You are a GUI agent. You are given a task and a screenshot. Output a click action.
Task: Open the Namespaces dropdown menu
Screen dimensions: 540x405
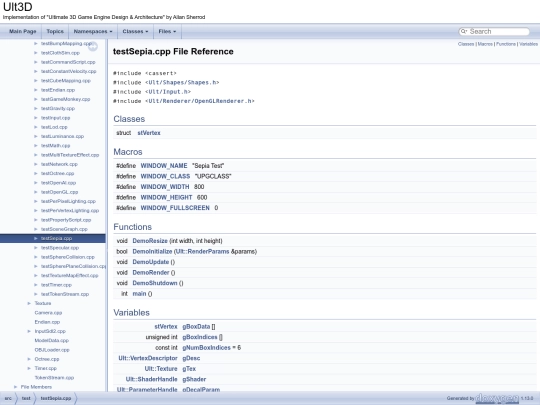tap(93, 31)
